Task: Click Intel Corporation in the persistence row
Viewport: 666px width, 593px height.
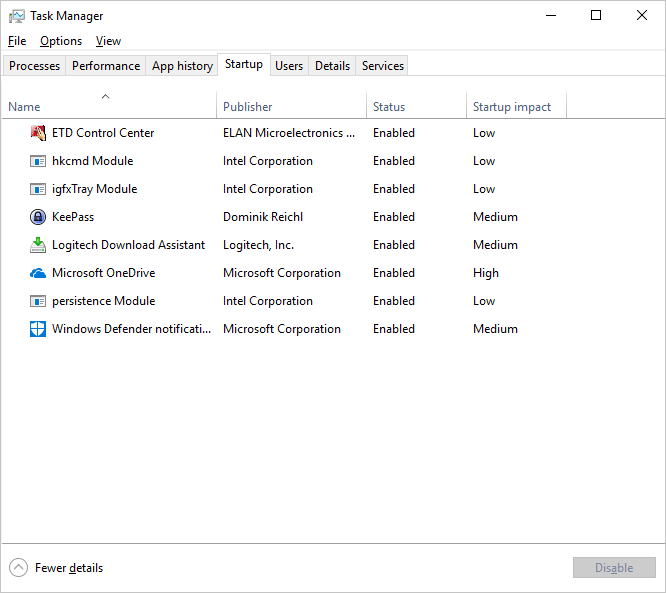Action: [268, 301]
